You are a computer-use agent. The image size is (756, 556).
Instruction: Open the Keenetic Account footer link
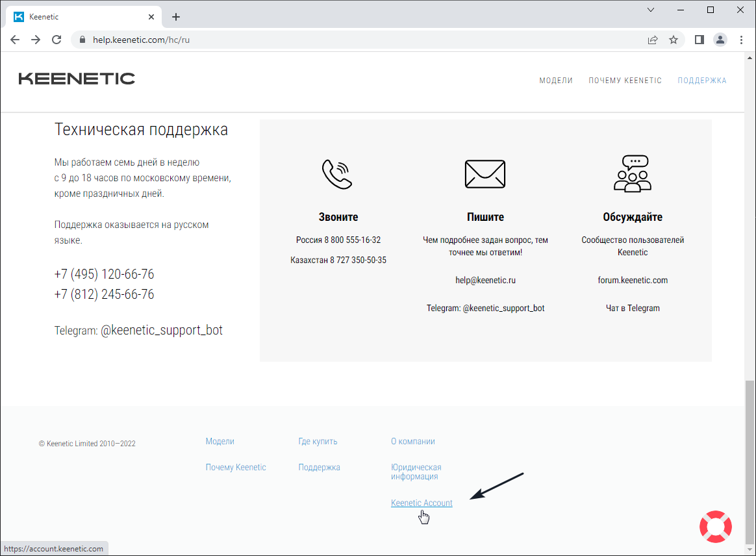[422, 503]
